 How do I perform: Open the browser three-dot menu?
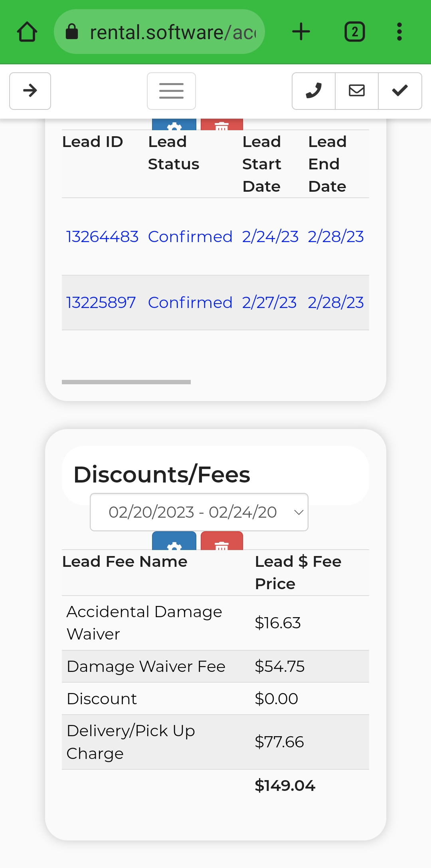[399, 32]
